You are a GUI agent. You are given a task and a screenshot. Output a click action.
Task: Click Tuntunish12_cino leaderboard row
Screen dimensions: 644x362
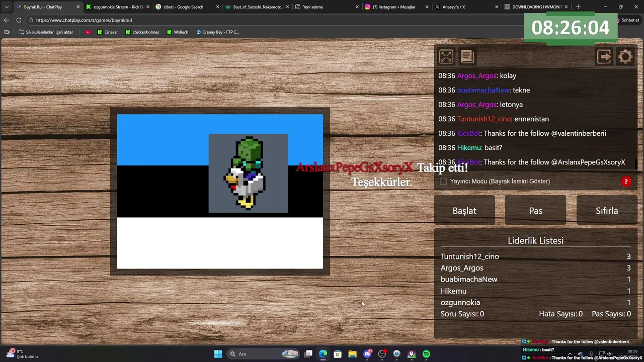click(x=535, y=256)
